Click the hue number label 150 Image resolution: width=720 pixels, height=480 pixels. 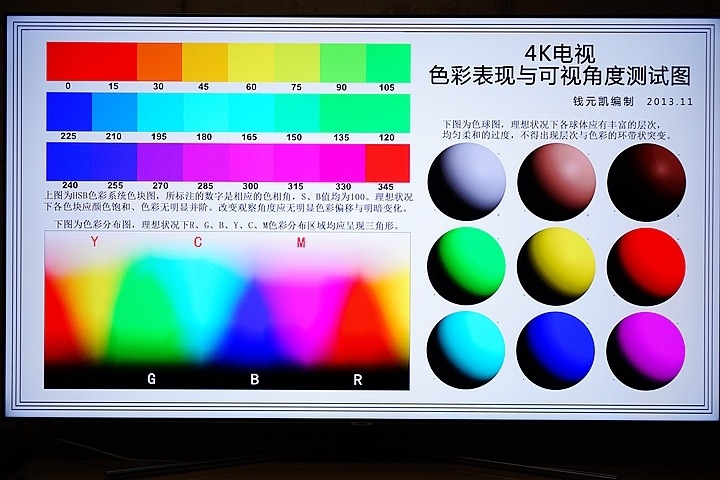tap(294, 137)
